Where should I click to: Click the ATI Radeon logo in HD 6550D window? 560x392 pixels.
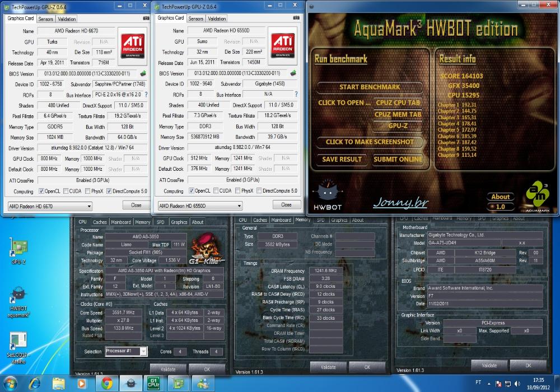(x=282, y=45)
